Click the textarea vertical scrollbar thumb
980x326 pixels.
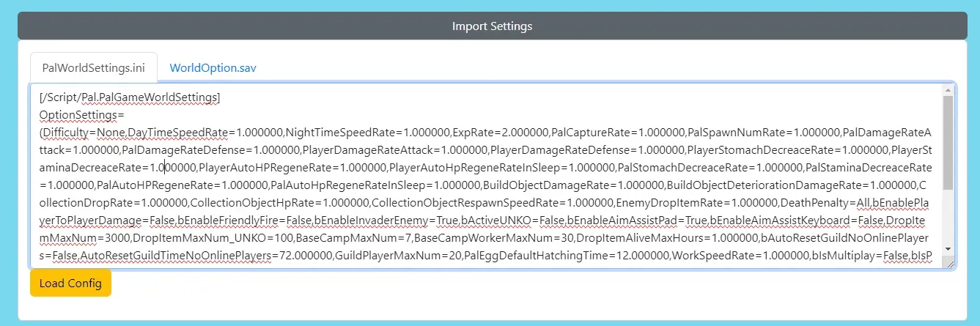coord(948,142)
